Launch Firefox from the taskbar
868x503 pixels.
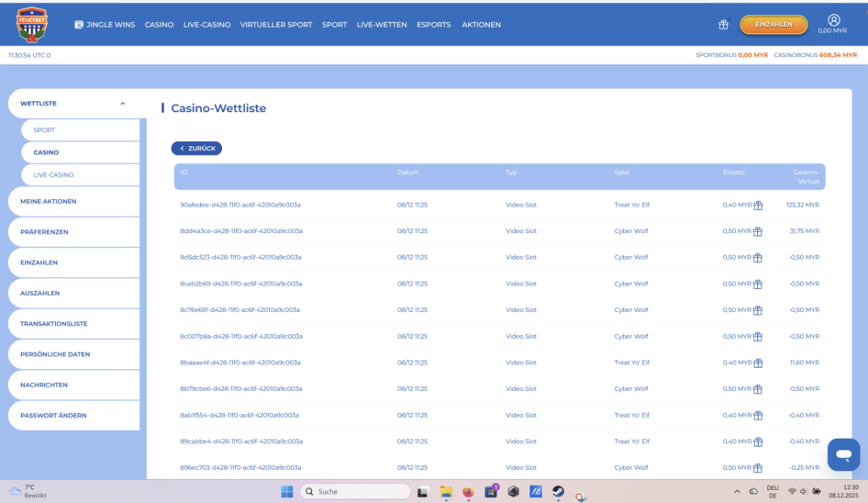pos(467,492)
